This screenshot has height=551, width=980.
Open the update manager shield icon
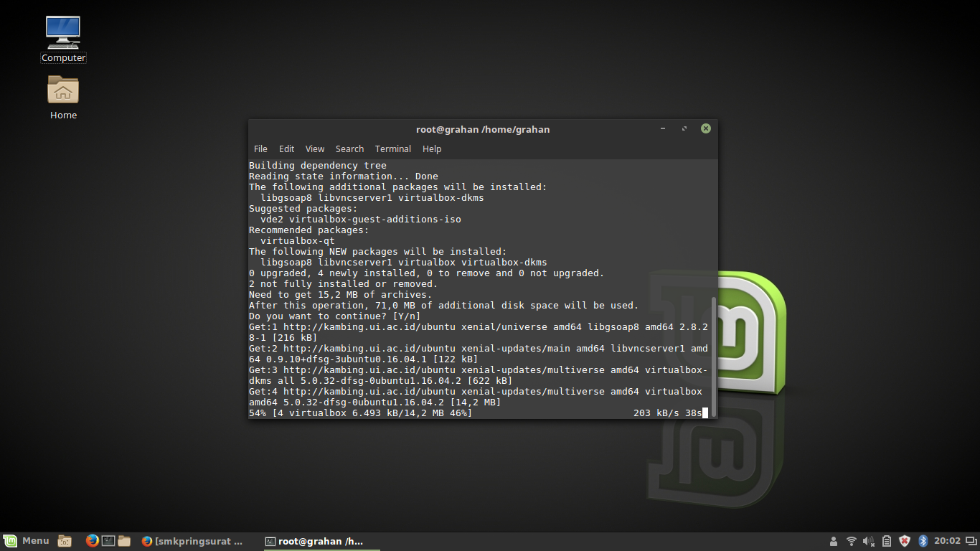905,541
